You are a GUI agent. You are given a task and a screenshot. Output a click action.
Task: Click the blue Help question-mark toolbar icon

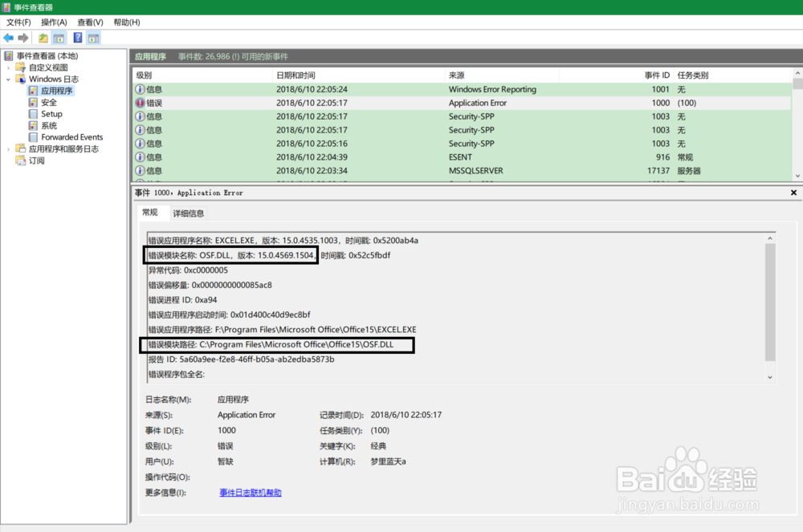[78, 38]
